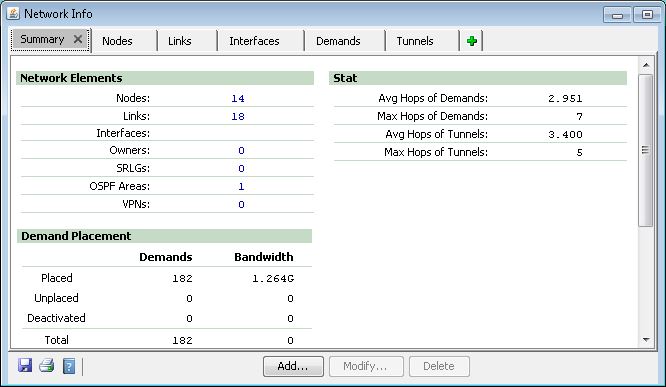
Task: Click the Placed bandwidth 1.264G
Action: pos(273,279)
